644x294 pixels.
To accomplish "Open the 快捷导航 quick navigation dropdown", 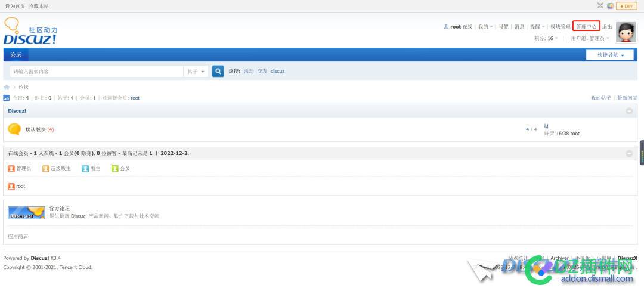I will point(610,55).
